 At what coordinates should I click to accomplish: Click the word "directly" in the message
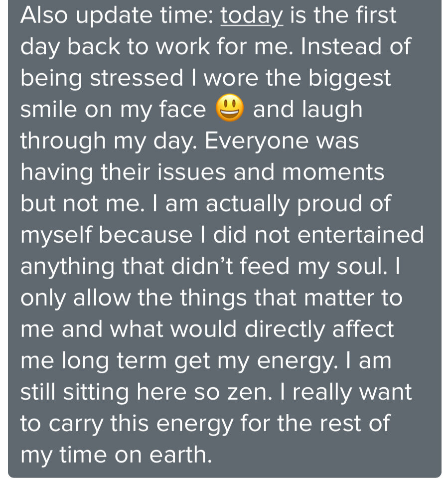click(x=285, y=329)
